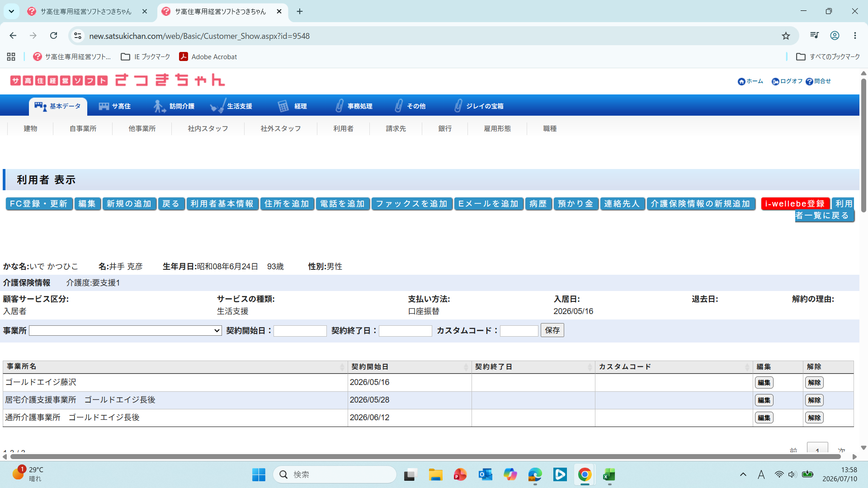Image resolution: width=868 pixels, height=488 pixels.
Task: Sort table by カスタムコード column
Action: click(x=674, y=367)
